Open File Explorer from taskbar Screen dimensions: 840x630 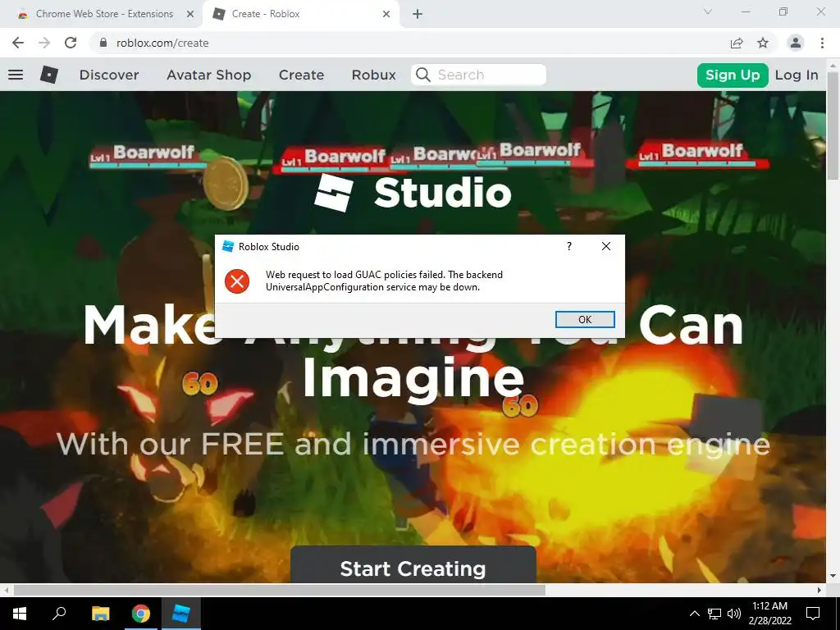click(100, 614)
